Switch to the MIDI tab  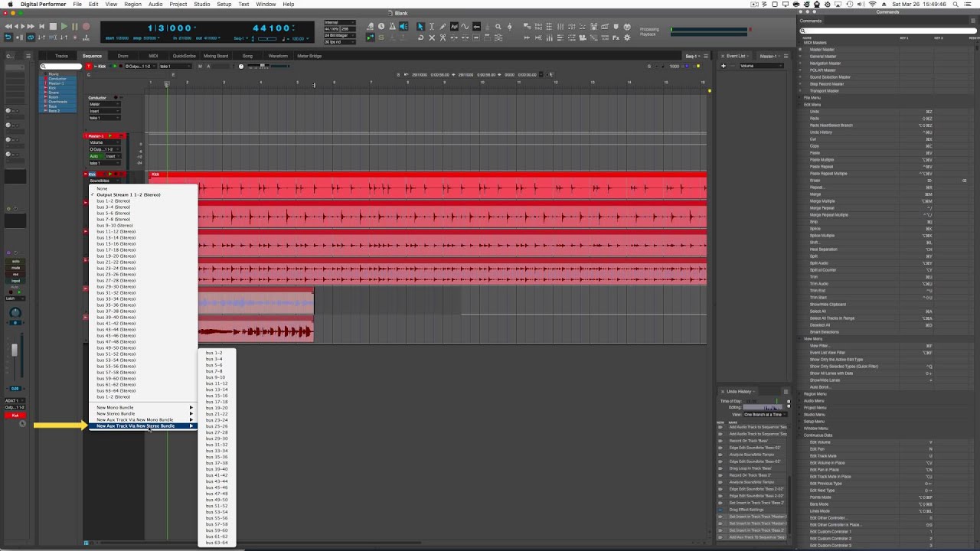click(153, 56)
